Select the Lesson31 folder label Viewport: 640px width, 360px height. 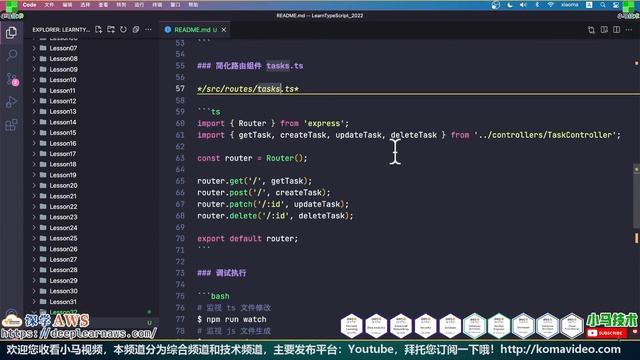[x=63, y=302]
